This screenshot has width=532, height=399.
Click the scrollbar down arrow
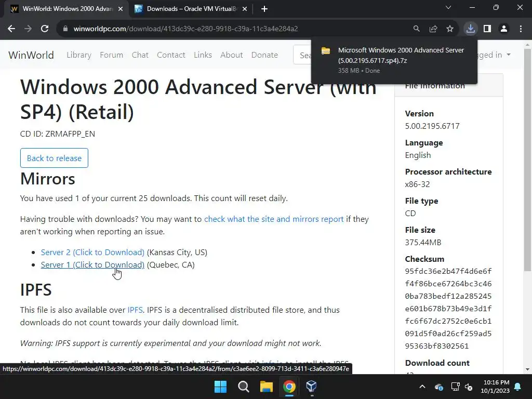coord(528,369)
